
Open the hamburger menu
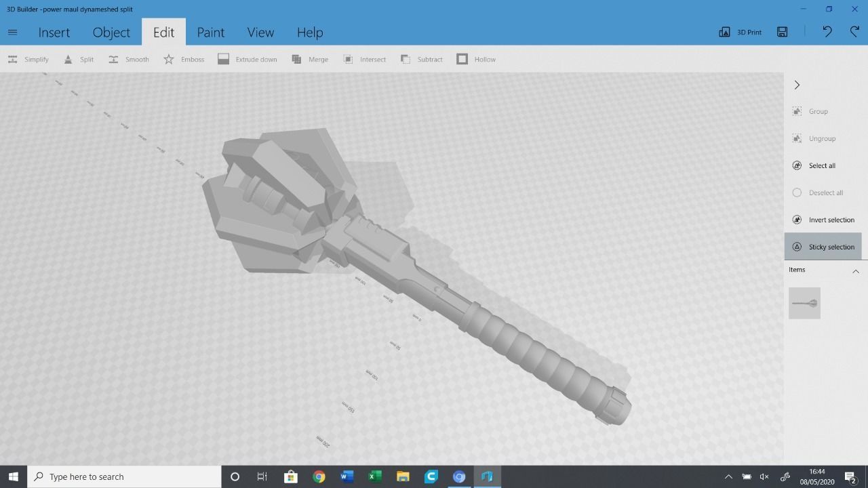[12, 32]
